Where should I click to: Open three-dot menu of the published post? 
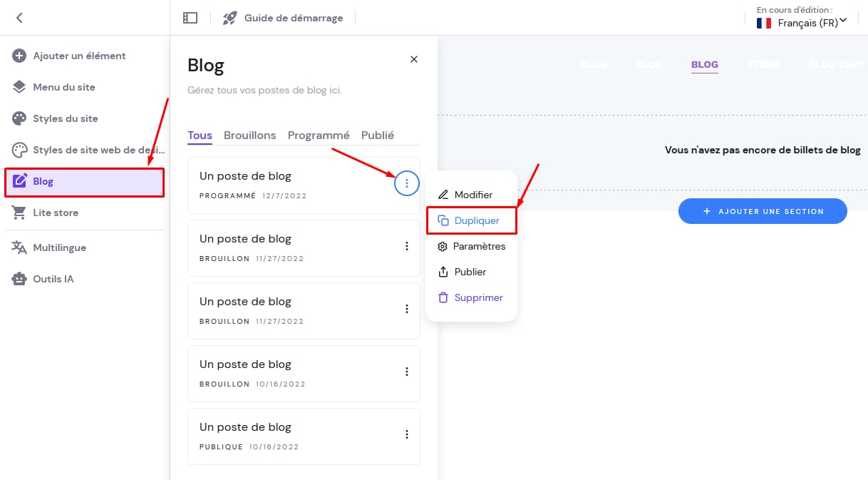(x=407, y=434)
